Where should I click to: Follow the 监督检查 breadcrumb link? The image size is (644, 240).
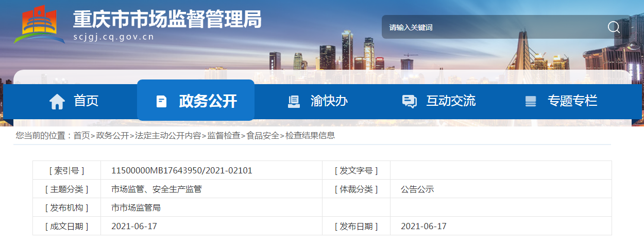pyautogui.click(x=224, y=135)
